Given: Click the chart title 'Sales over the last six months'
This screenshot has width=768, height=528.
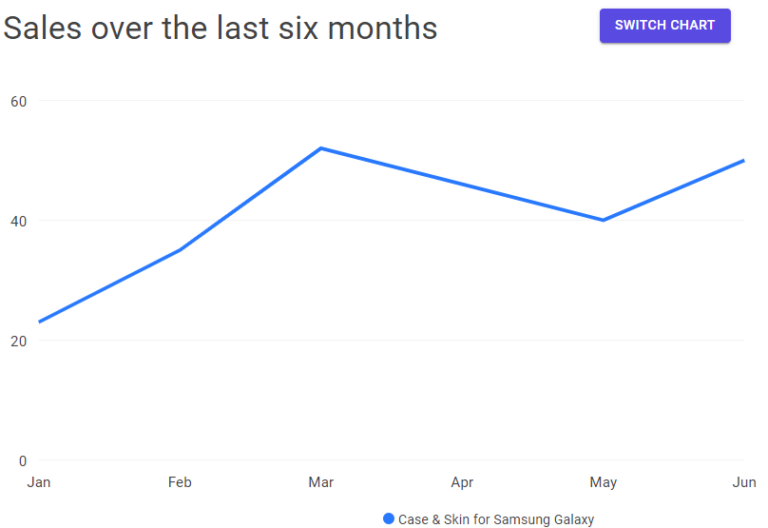Looking at the screenshot, I should coord(221,28).
